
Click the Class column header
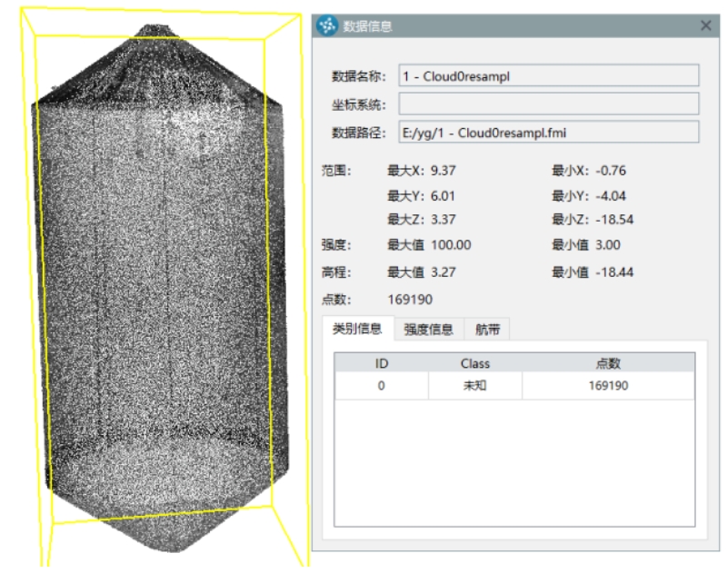point(474,363)
